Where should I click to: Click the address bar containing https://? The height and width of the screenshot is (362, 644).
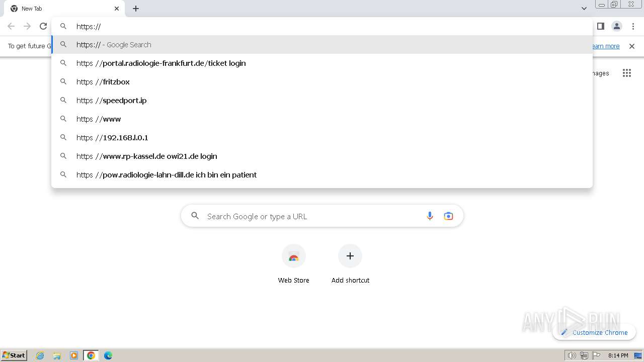[x=322, y=26]
